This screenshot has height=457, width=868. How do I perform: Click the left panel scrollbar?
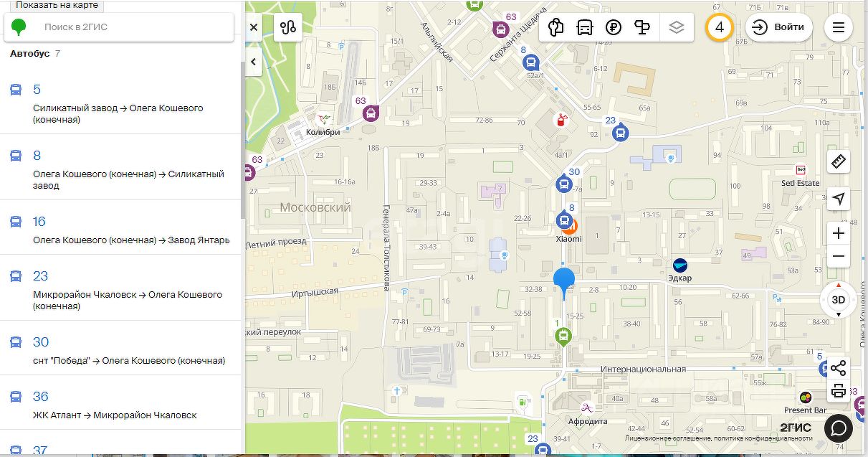coord(242,140)
